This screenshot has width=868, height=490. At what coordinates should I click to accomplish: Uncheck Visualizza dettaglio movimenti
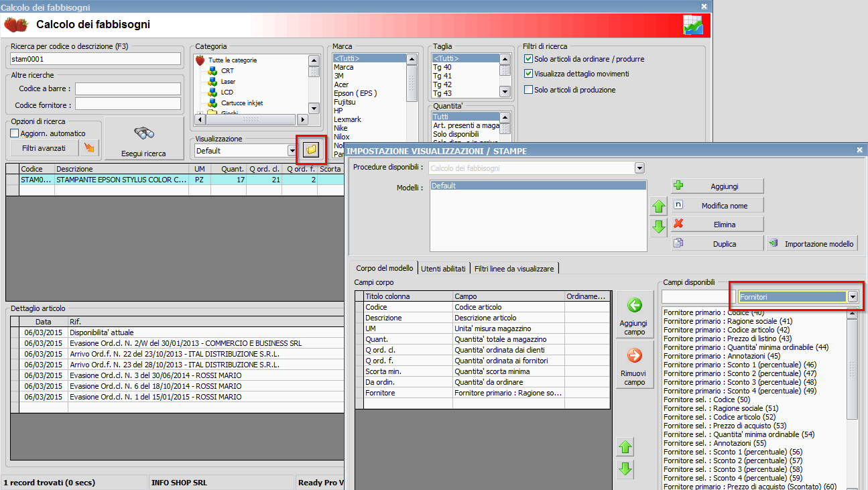528,74
